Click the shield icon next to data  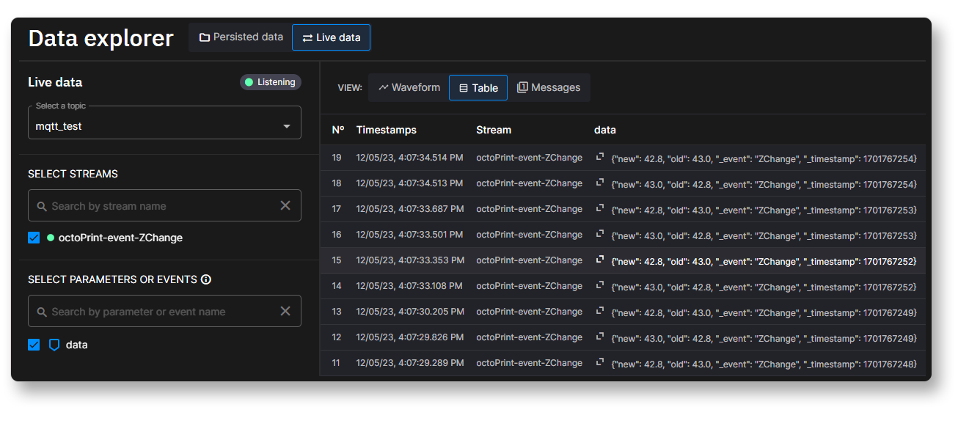click(x=54, y=345)
